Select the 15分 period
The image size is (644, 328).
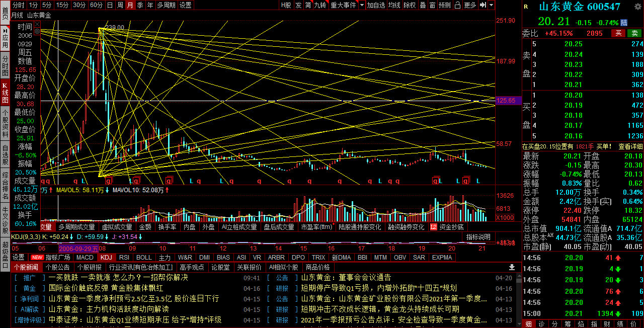point(62,5)
